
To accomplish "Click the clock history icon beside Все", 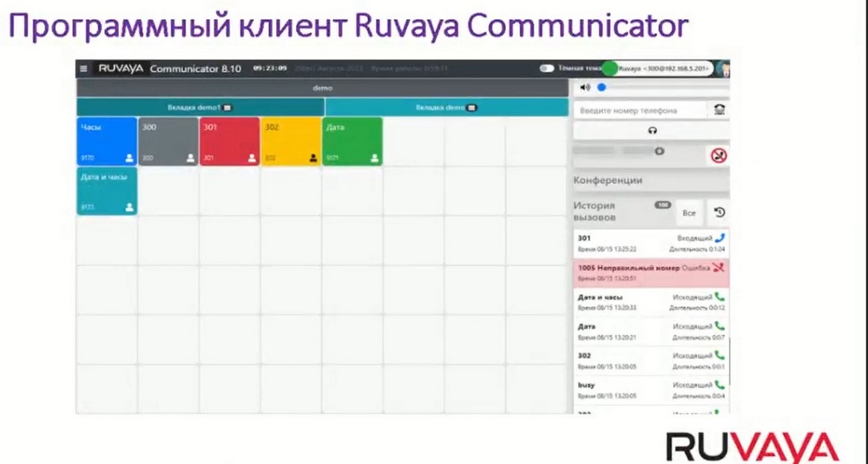I will [x=719, y=212].
